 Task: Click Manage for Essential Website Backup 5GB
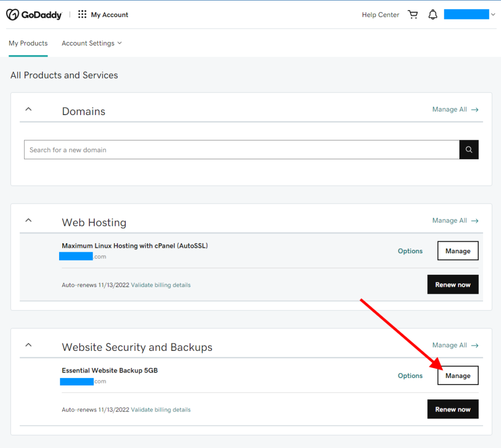(457, 375)
